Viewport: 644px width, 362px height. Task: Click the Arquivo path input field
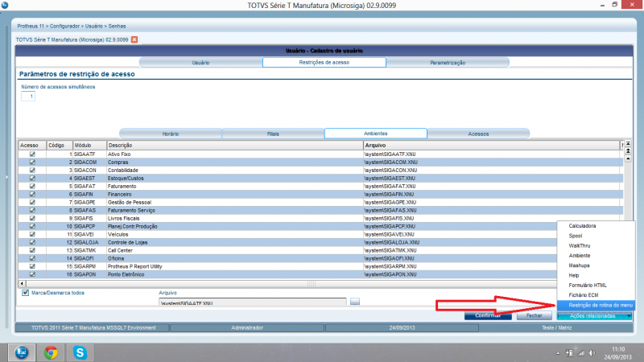[253, 302]
